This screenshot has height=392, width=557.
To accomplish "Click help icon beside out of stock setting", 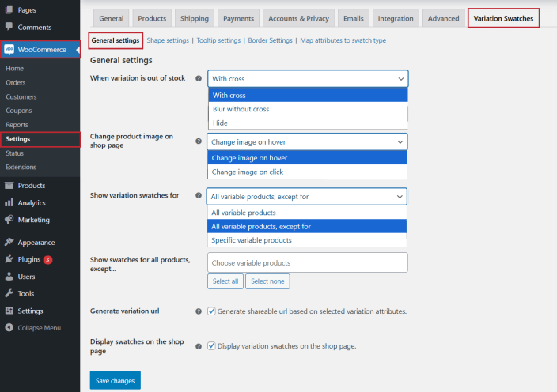I will (199, 78).
